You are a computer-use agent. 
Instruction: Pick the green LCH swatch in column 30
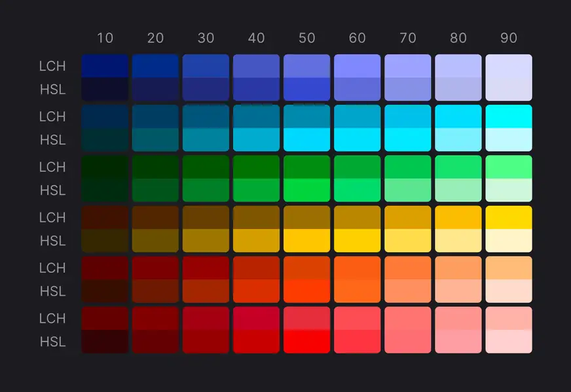point(206,167)
